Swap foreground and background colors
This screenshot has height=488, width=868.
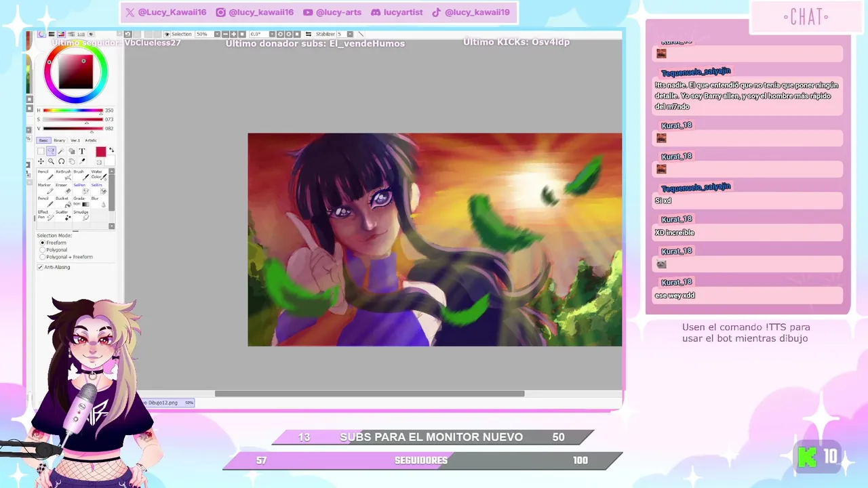111,150
